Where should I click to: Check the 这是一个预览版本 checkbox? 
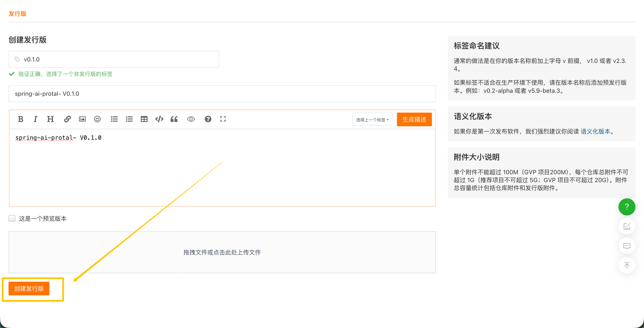[12, 218]
